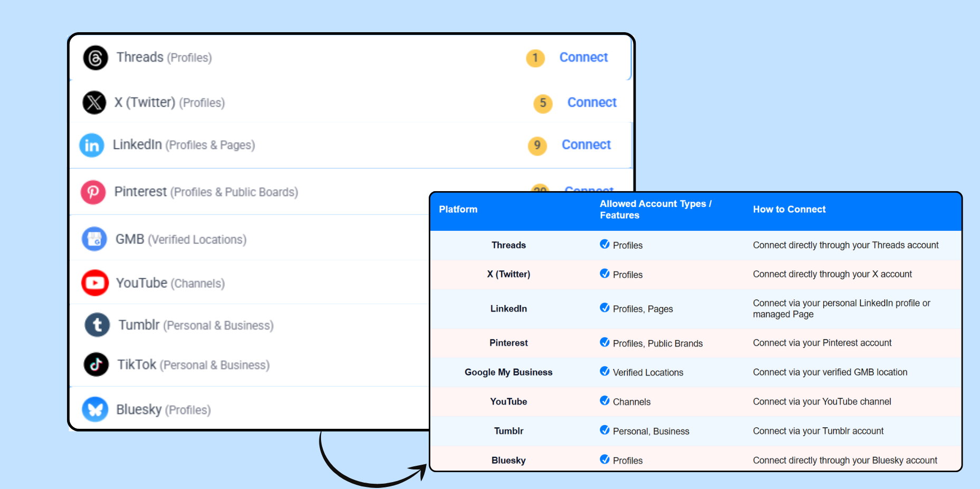This screenshot has width=980, height=489.
Task: Click 'Connect via your verified GMB location'
Action: coord(830,372)
